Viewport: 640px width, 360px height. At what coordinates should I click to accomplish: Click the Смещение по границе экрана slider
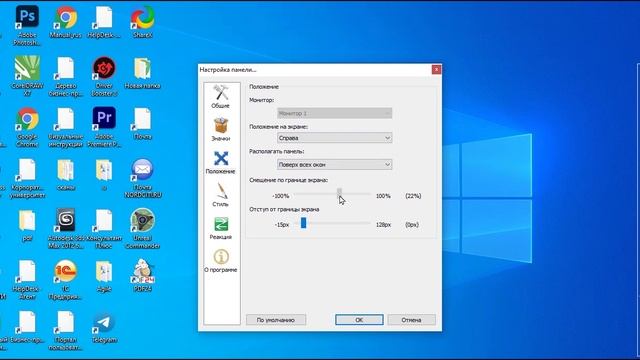[332, 194]
